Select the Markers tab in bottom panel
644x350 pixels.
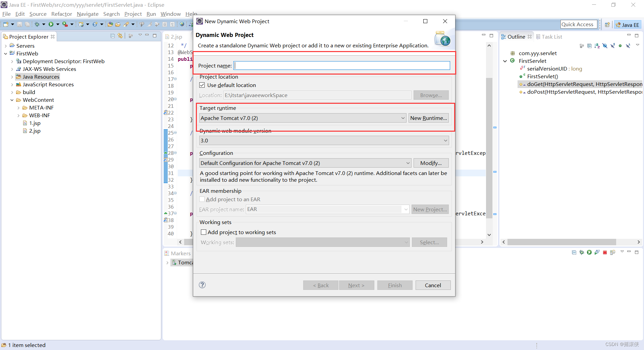(x=178, y=253)
